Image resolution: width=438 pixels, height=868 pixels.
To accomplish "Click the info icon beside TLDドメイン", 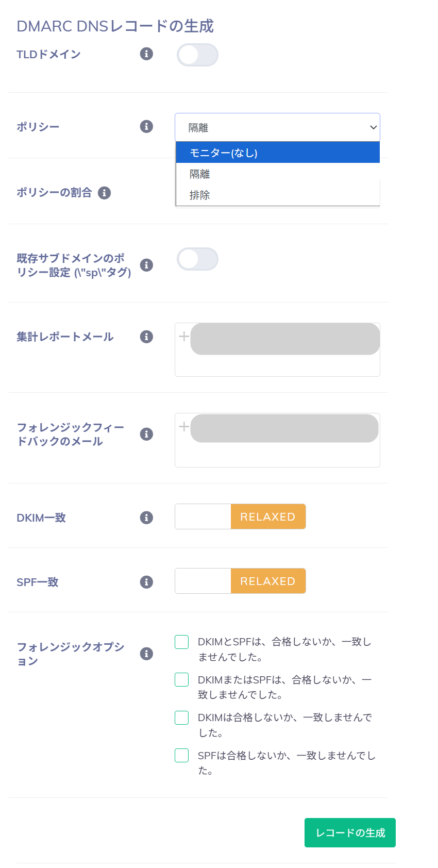I will (146, 54).
